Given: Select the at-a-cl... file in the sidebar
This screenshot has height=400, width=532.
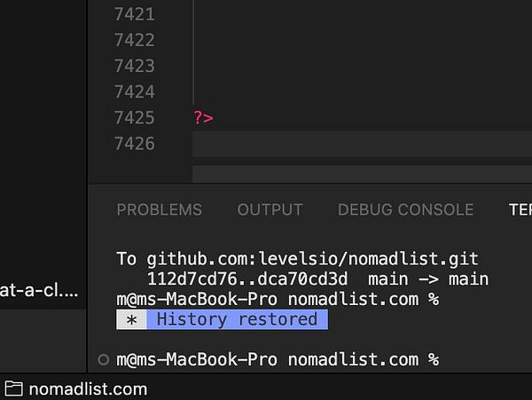Looking at the screenshot, I should coord(39,291).
